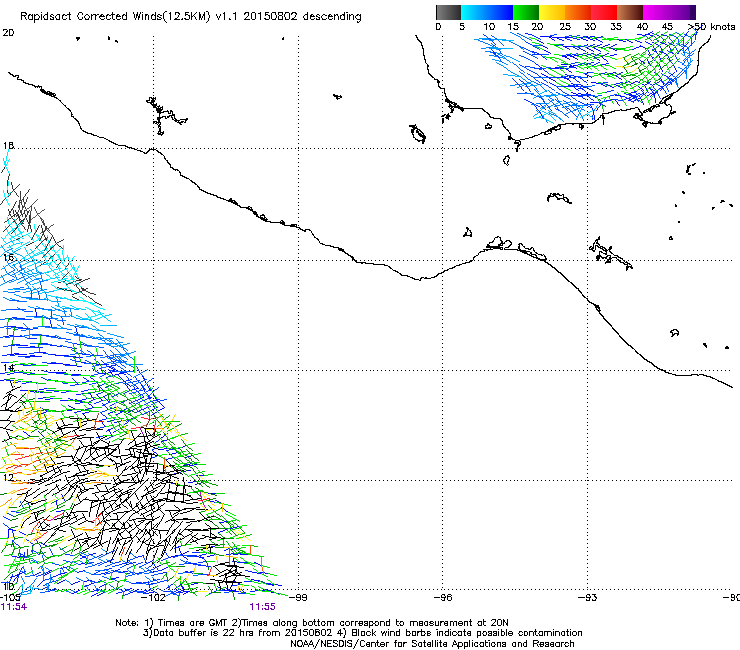Viewport: 740px width, 650px height.
Task: Click the gray 0-5 knots color swatch
Action: [448, 12]
